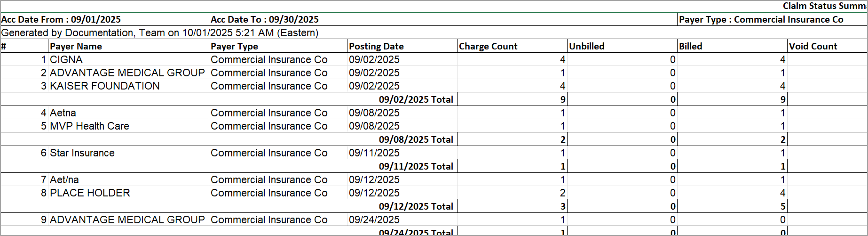Select the "Acc Date To" filter cell

click(265, 19)
